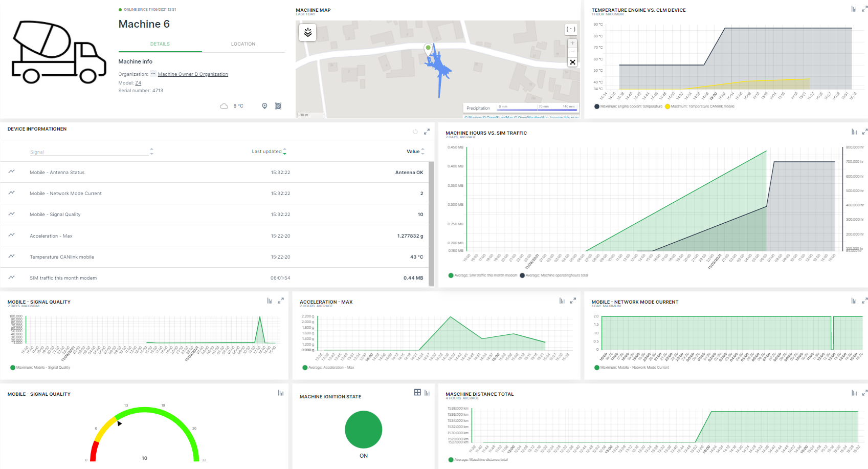Open the map layers selector icon
This screenshot has width=868, height=469.
point(307,32)
